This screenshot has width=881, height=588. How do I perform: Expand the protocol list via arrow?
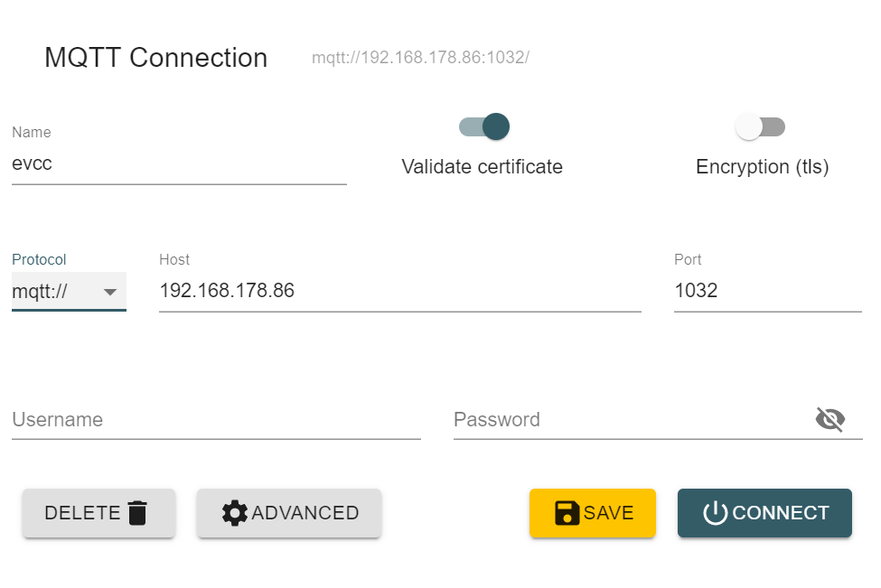click(x=110, y=292)
